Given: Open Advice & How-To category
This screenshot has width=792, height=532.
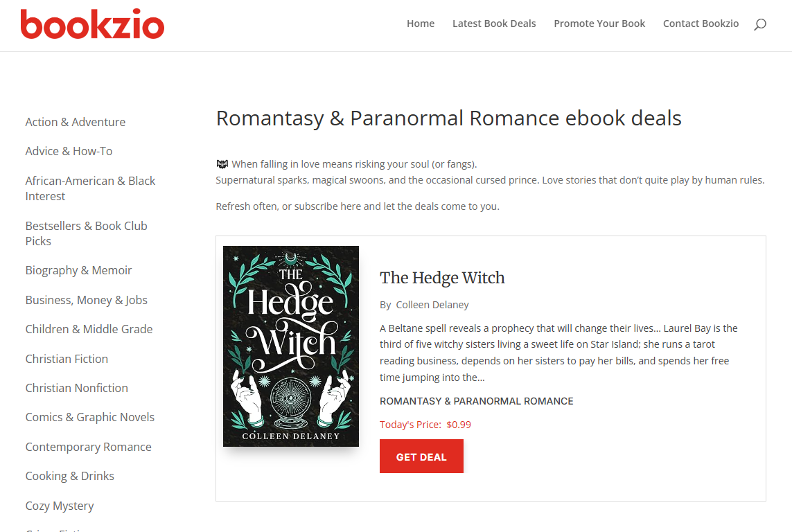Looking at the screenshot, I should pyautogui.click(x=69, y=152).
